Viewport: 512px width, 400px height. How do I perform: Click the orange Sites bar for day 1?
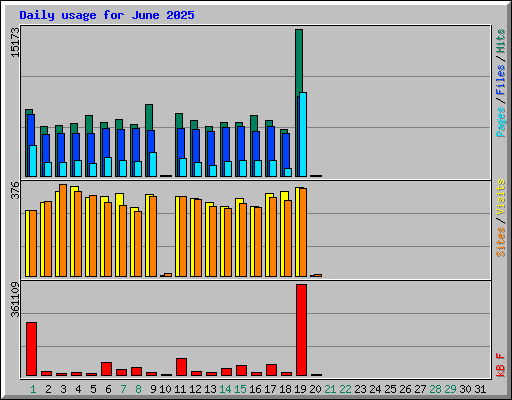(x=33, y=243)
